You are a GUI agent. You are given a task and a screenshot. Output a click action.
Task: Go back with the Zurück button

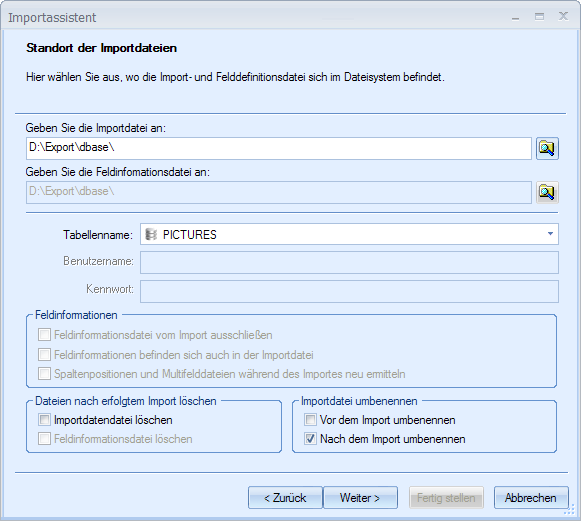[x=285, y=498]
